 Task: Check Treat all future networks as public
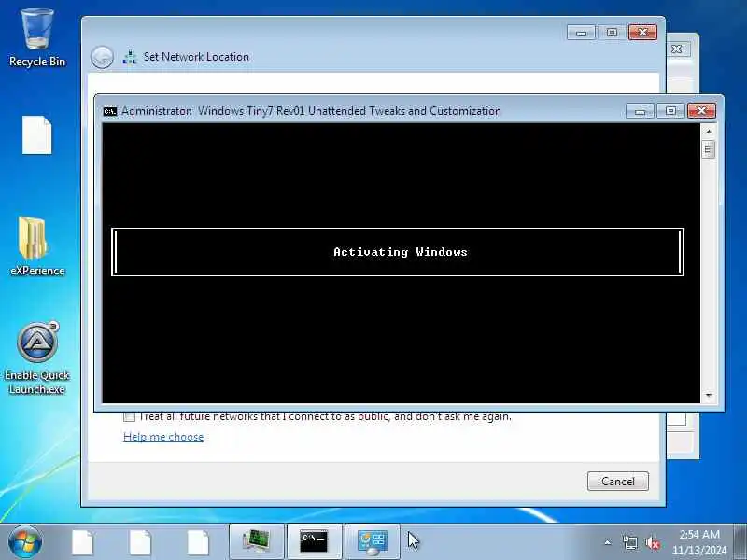coord(129,416)
